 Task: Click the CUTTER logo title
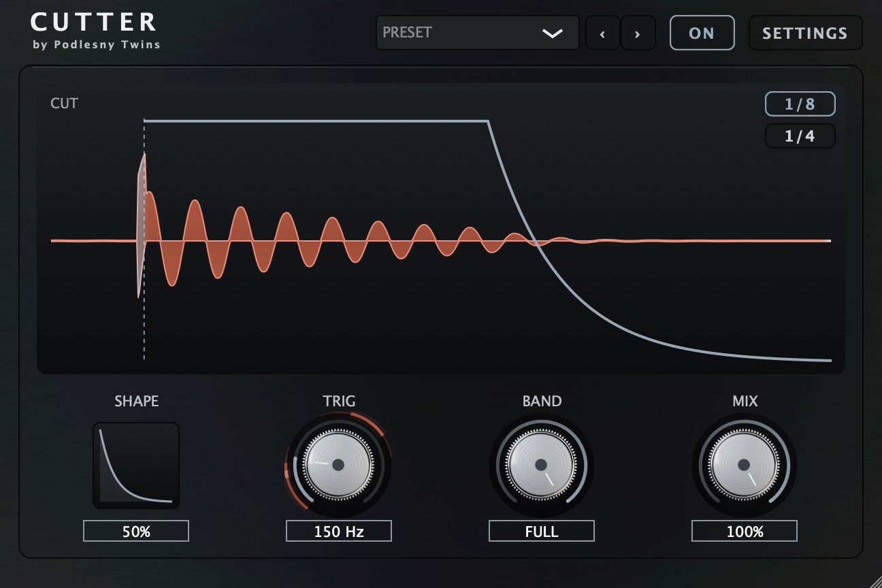[94, 22]
